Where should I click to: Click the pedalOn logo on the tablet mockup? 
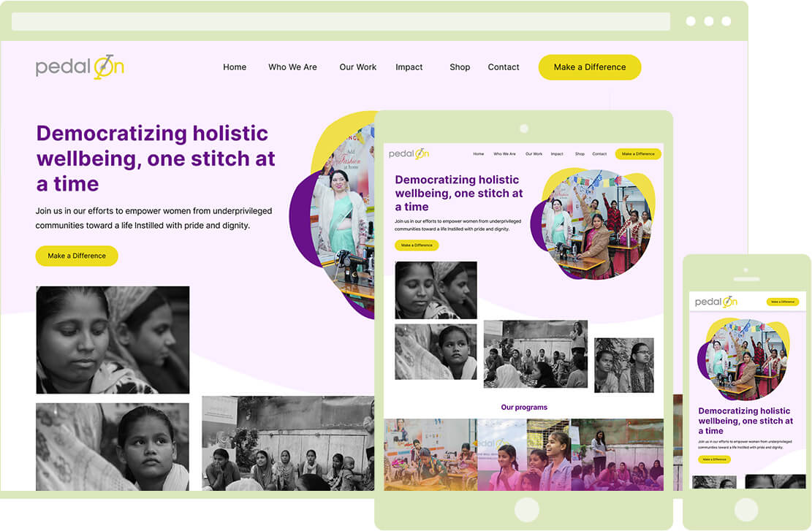coord(409,154)
